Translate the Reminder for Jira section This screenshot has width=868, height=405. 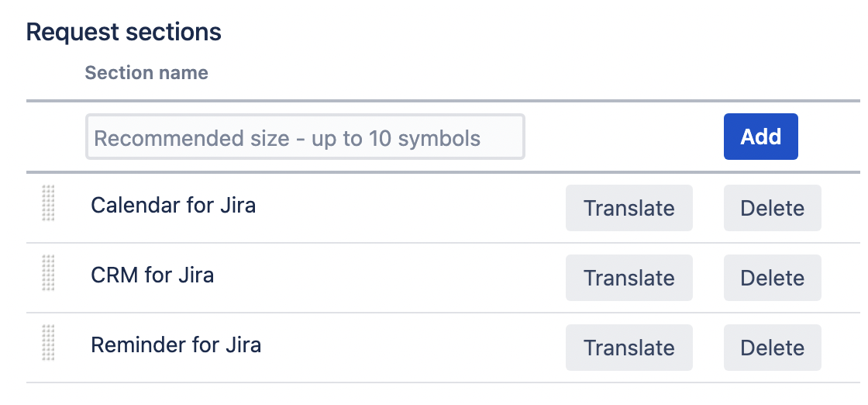629,348
